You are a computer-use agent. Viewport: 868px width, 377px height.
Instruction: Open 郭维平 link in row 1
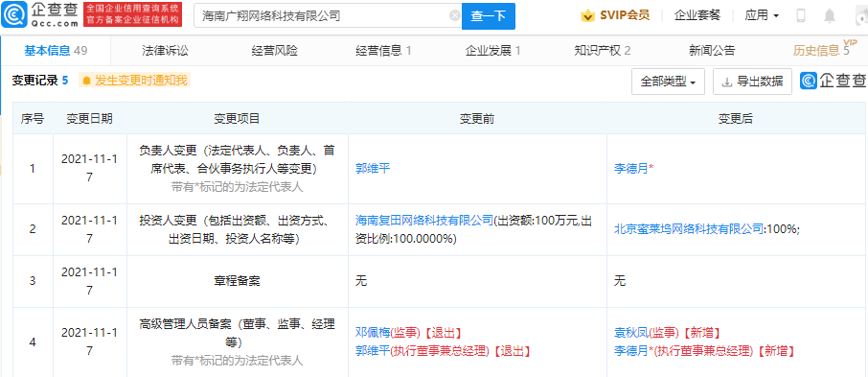click(373, 168)
